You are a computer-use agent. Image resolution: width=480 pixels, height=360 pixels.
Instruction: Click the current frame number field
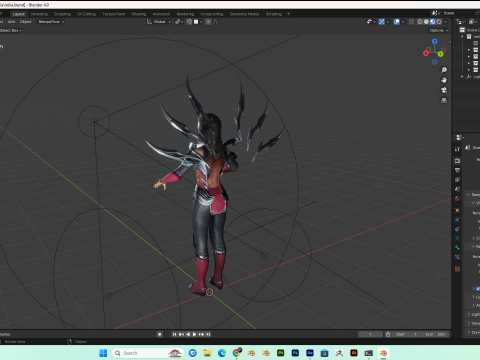pos(370,334)
